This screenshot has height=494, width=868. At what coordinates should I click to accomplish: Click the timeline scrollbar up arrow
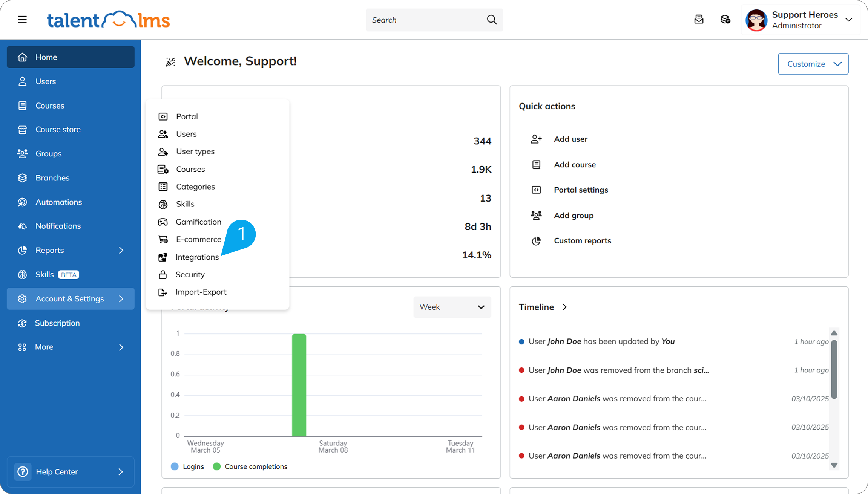(834, 333)
